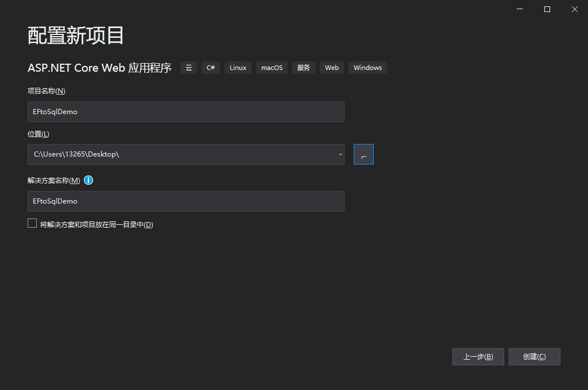Screen dimensions: 588x390
Task: Minimize the configure project window
Action: click(x=520, y=9)
